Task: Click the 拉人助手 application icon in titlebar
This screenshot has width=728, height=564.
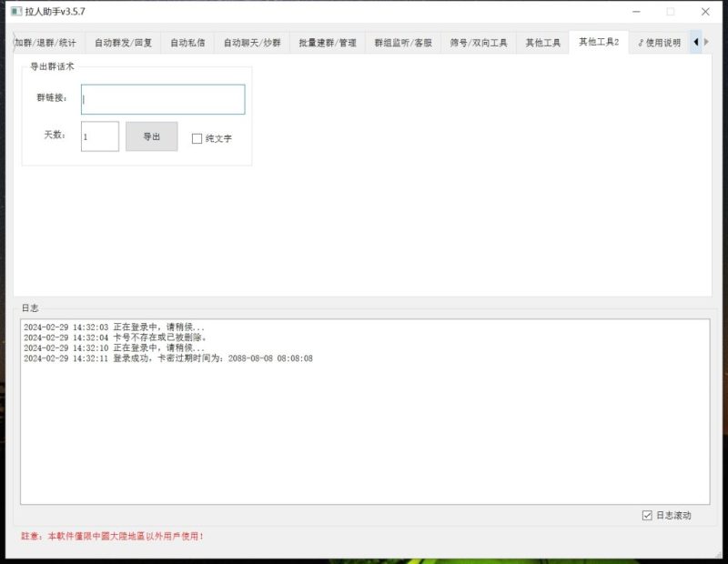Action: (15, 12)
